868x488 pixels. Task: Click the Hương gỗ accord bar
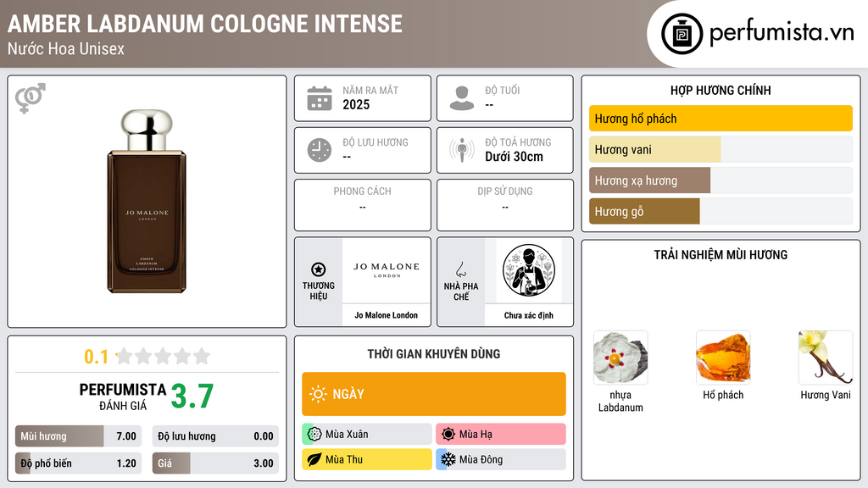(721, 211)
